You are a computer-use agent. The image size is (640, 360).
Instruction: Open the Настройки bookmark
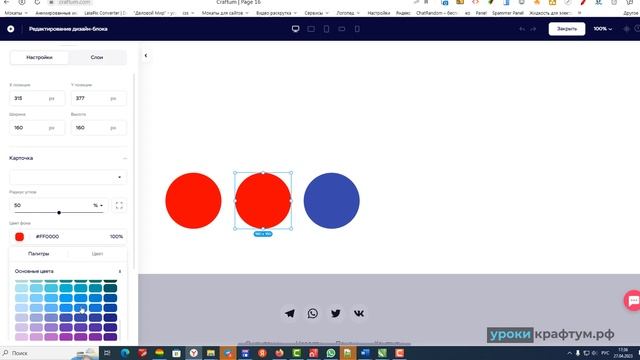click(x=378, y=13)
